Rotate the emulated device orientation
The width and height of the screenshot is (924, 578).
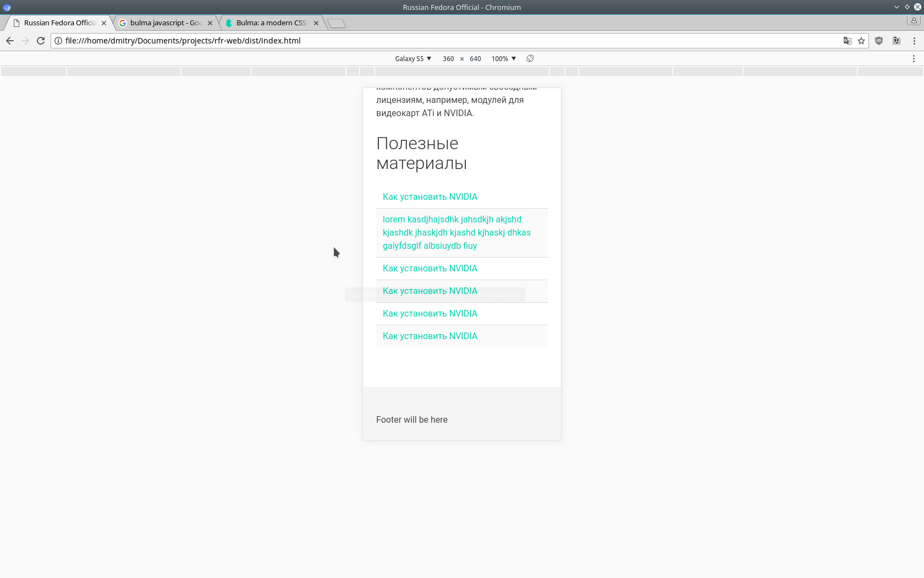pos(530,58)
